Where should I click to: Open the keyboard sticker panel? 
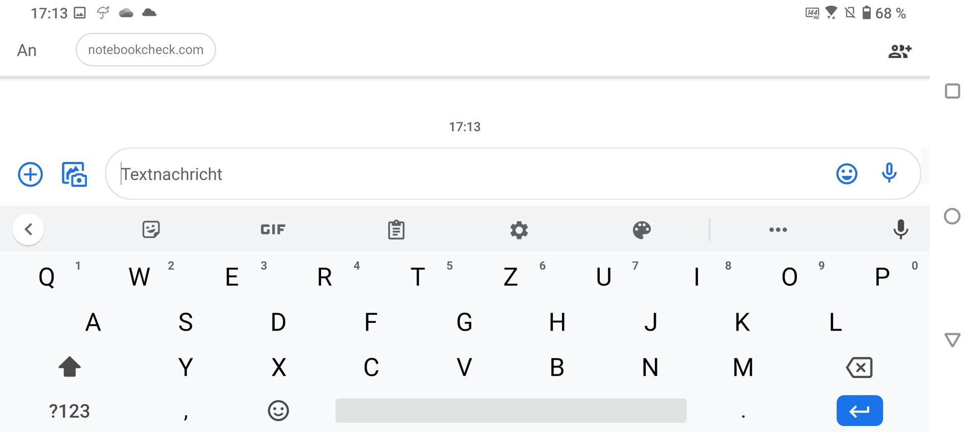pyautogui.click(x=151, y=230)
